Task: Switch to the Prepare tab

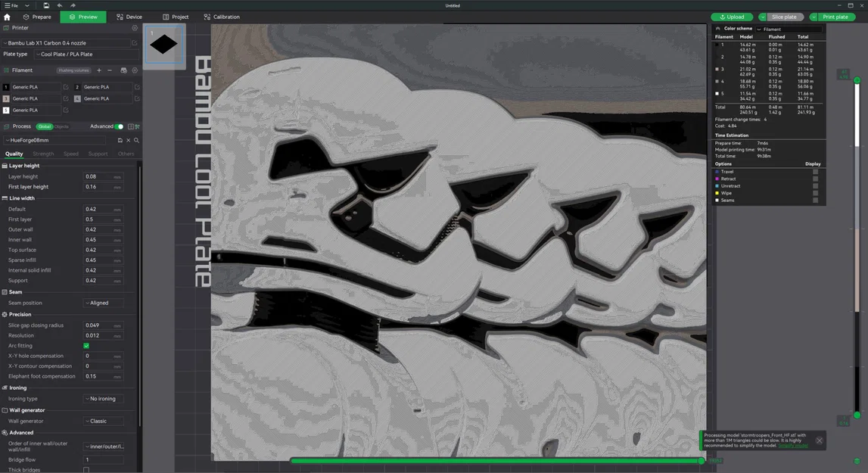Action: 37,17
